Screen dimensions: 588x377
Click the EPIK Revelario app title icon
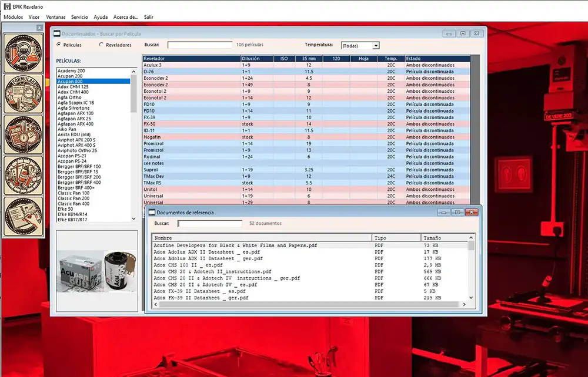point(6,6)
